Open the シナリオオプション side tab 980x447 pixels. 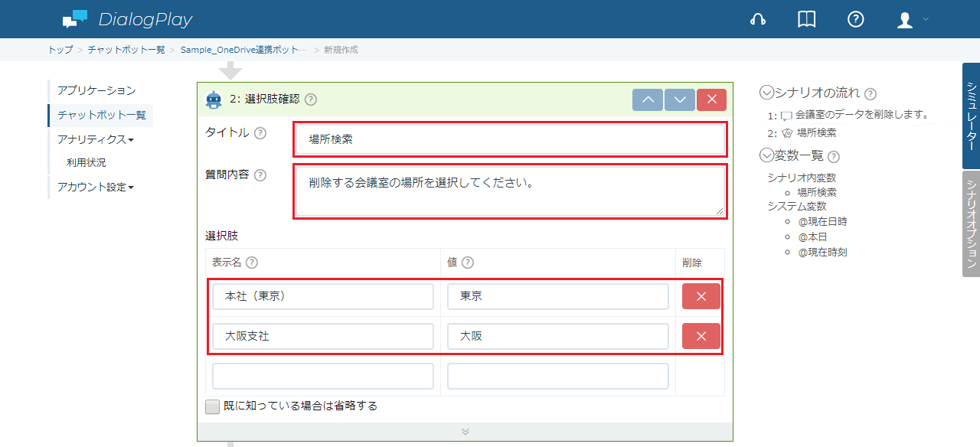[971, 223]
